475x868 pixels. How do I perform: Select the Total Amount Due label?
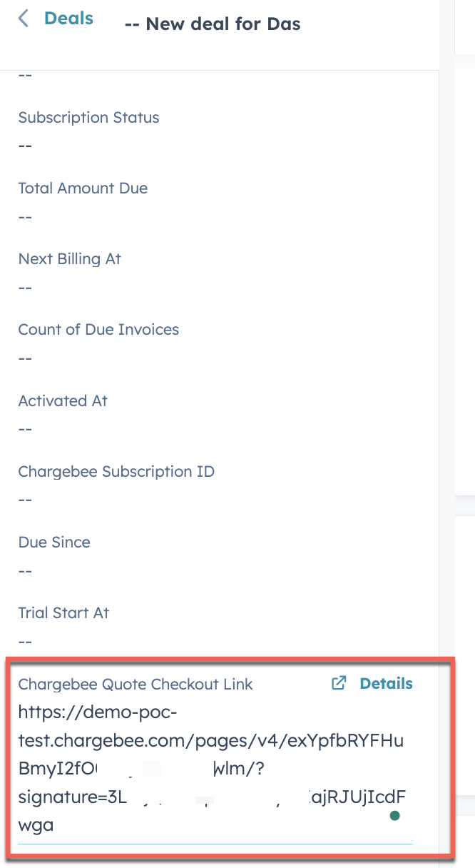[83, 188]
